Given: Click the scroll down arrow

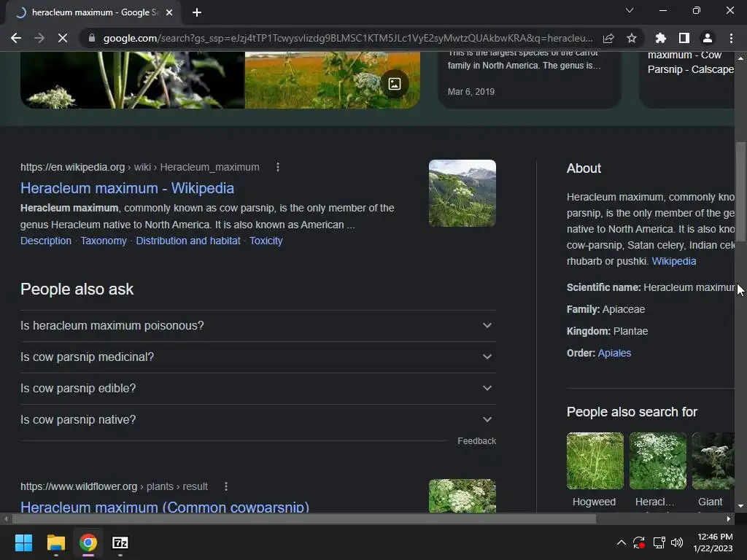Looking at the screenshot, I should click(x=741, y=507).
